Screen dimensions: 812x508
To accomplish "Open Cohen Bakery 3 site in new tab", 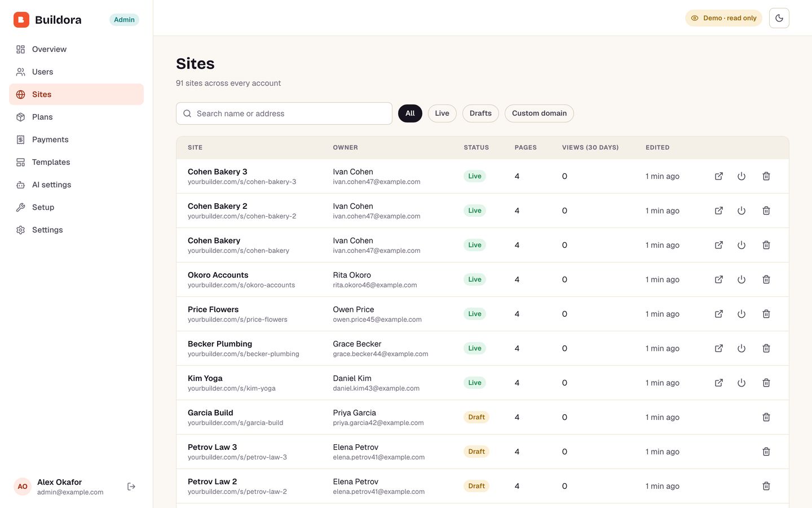I will coord(719,176).
